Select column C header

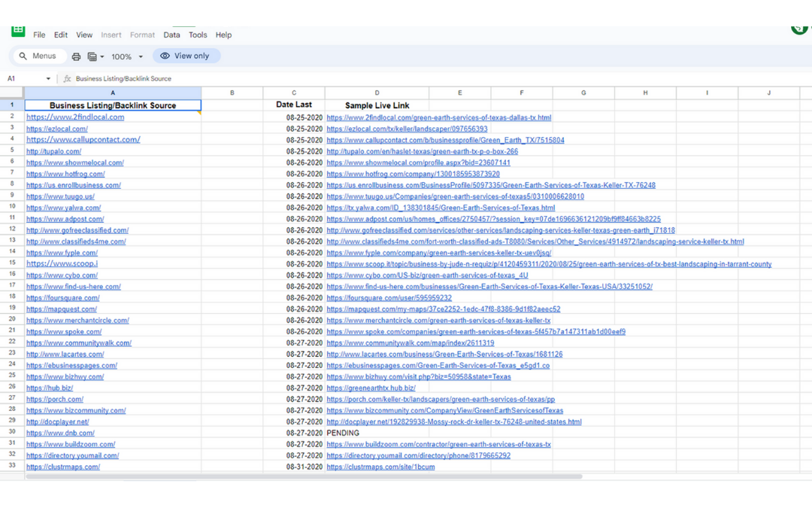click(x=294, y=93)
